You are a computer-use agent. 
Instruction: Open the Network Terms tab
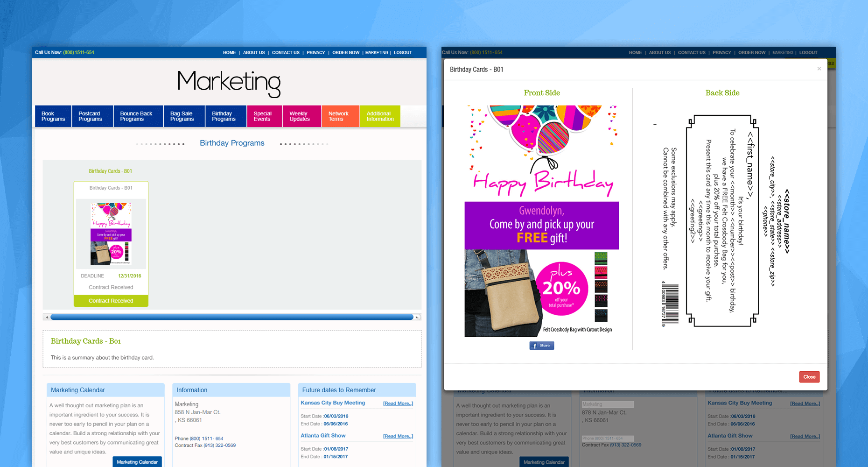(341, 116)
